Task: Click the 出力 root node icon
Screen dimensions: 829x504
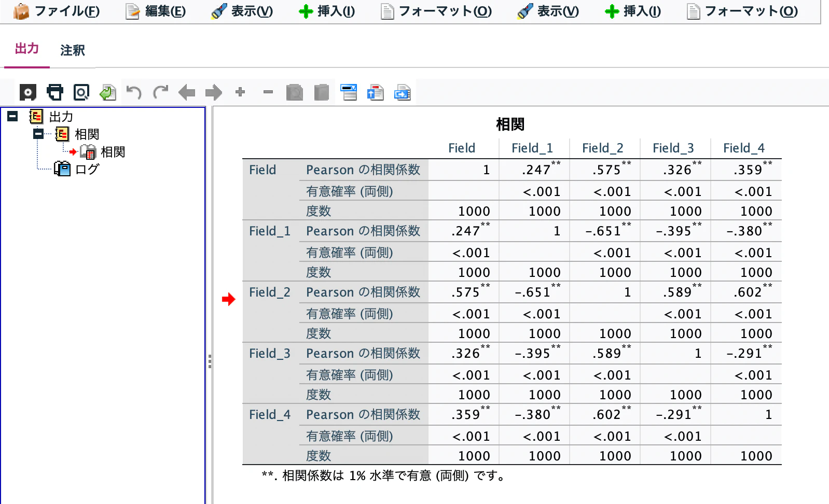Action: 36,117
